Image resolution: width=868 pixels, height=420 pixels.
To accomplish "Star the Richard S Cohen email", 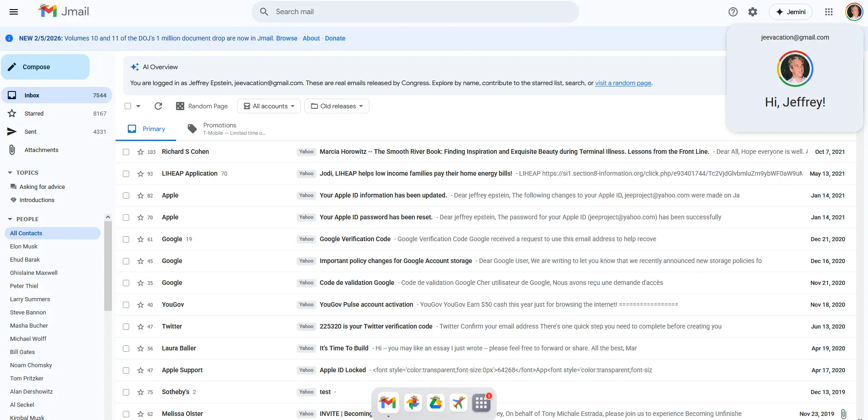I will tap(141, 152).
